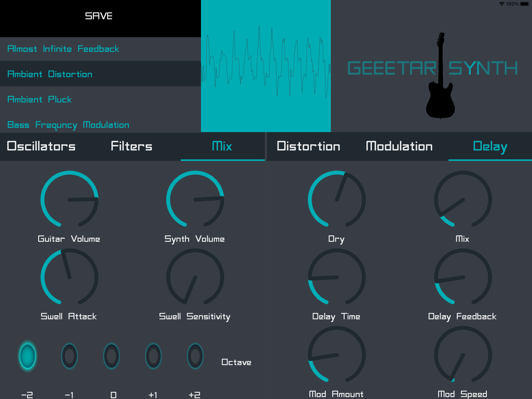
Task: Select the Delay tab
Action: point(490,146)
